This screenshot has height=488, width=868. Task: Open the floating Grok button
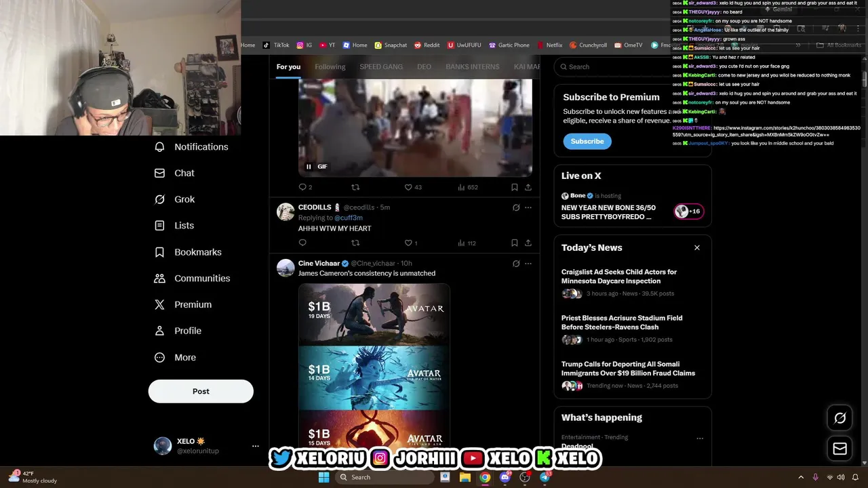(x=840, y=418)
